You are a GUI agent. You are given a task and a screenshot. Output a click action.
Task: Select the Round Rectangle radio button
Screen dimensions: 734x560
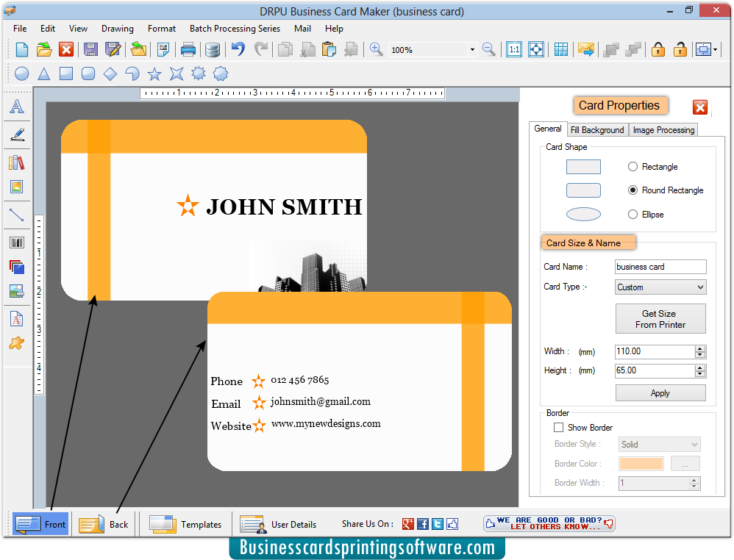(x=633, y=190)
